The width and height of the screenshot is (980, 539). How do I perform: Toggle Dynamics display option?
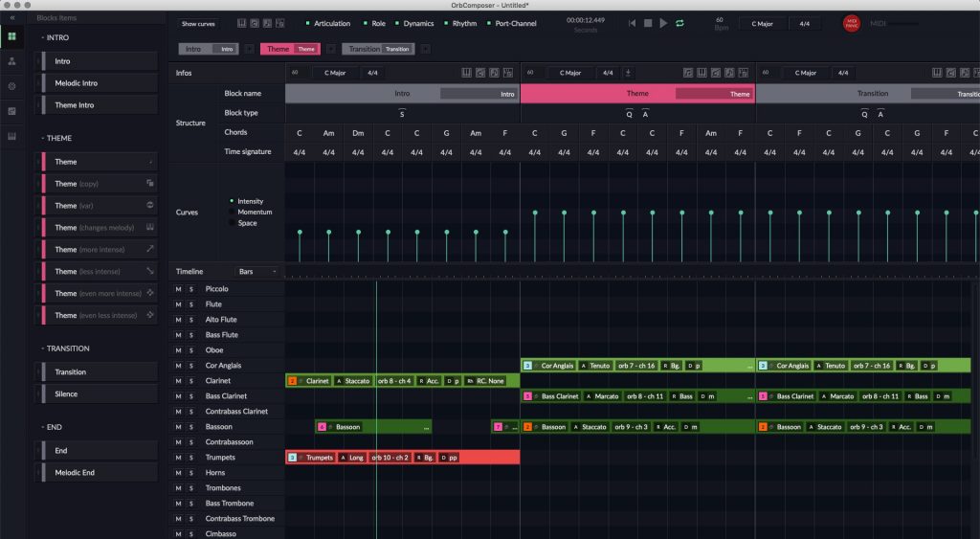[x=414, y=23]
